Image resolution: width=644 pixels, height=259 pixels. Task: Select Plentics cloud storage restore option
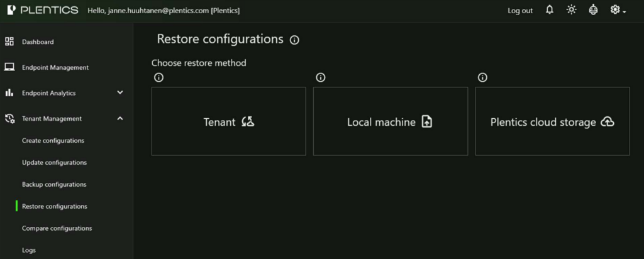pos(552,121)
